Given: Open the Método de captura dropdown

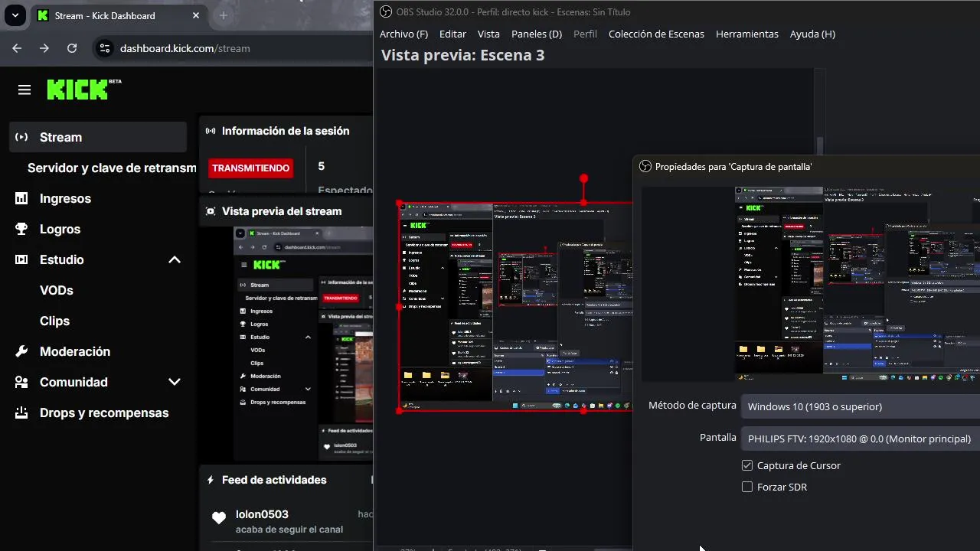Looking at the screenshot, I should point(861,406).
